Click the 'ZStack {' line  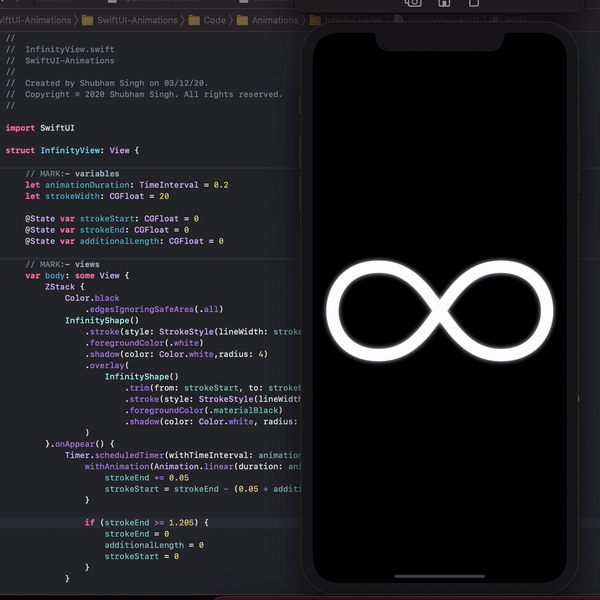pyautogui.click(x=65, y=287)
